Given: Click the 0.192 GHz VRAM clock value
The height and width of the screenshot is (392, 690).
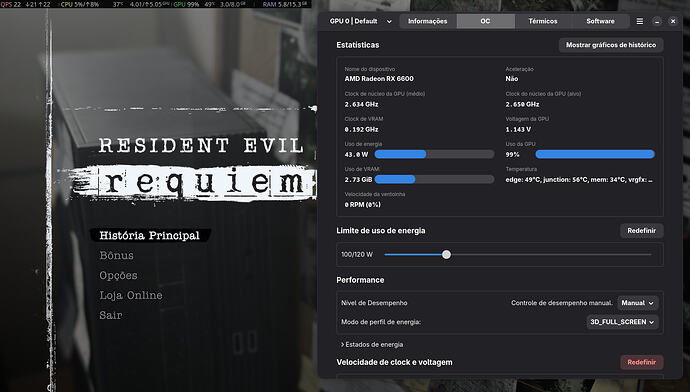Looking at the screenshot, I should coord(361,129).
